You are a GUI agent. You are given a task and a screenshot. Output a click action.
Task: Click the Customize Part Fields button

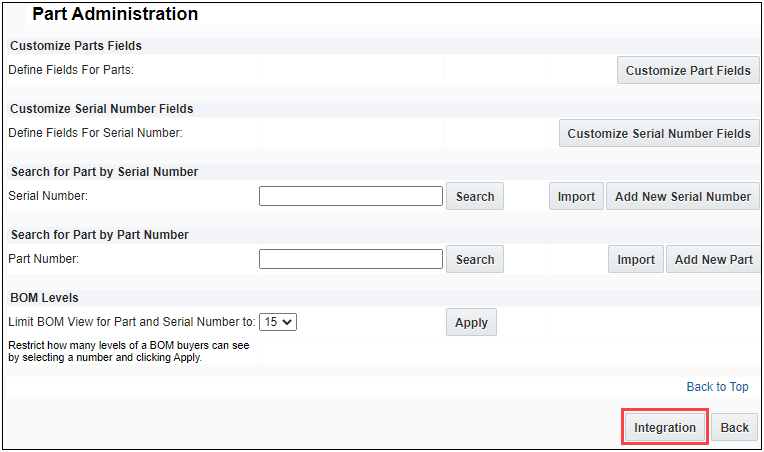688,71
